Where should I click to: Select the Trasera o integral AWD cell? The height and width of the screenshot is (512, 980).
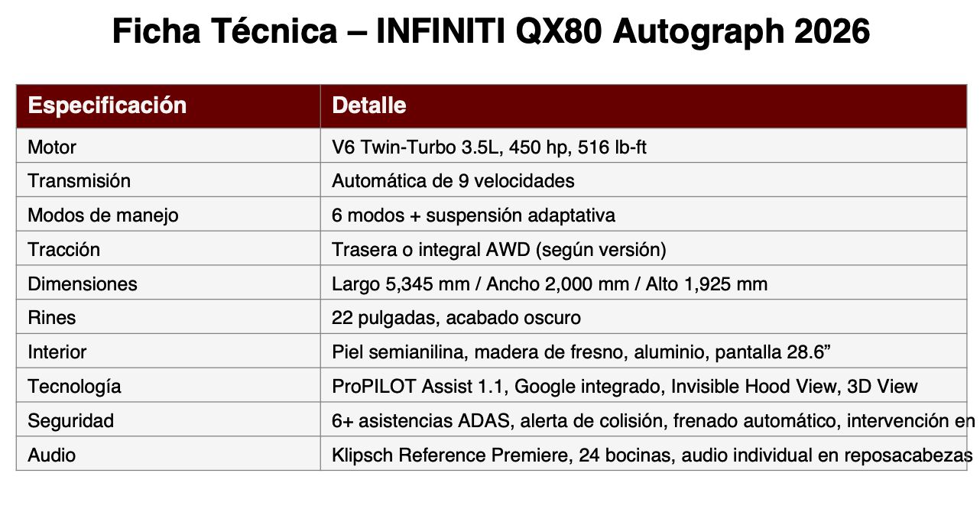[x=644, y=249]
